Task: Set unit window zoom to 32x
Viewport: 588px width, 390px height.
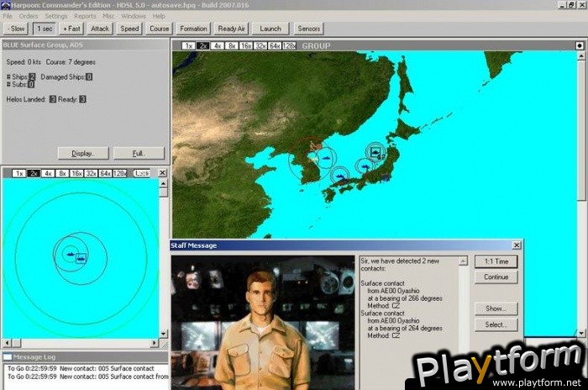Action: 91,173
